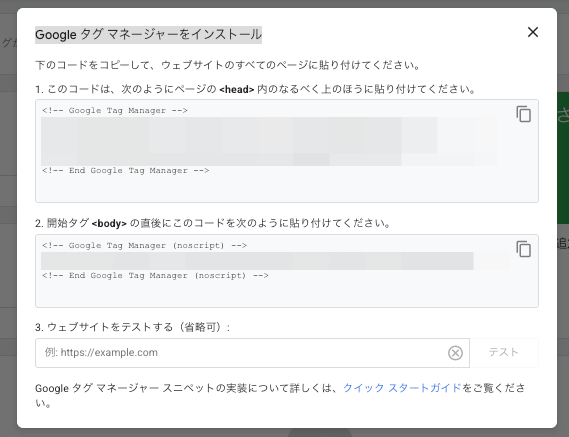Click the テスト button

pos(504,353)
